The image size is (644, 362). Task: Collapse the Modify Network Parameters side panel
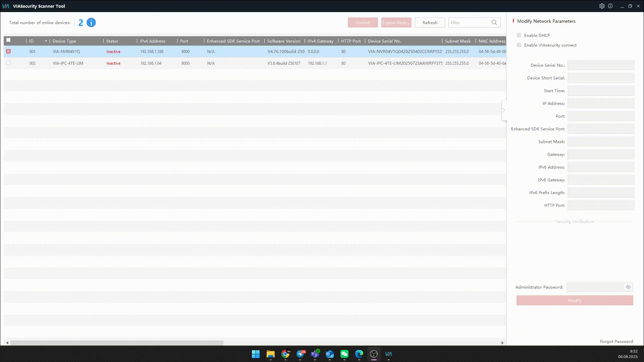(x=504, y=110)
